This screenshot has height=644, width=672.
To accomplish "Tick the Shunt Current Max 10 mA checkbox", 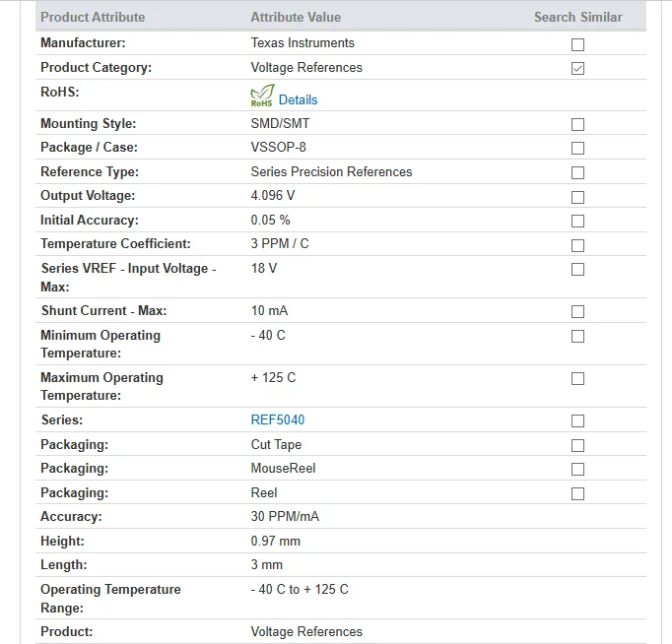I will click(x=577, y=312).
